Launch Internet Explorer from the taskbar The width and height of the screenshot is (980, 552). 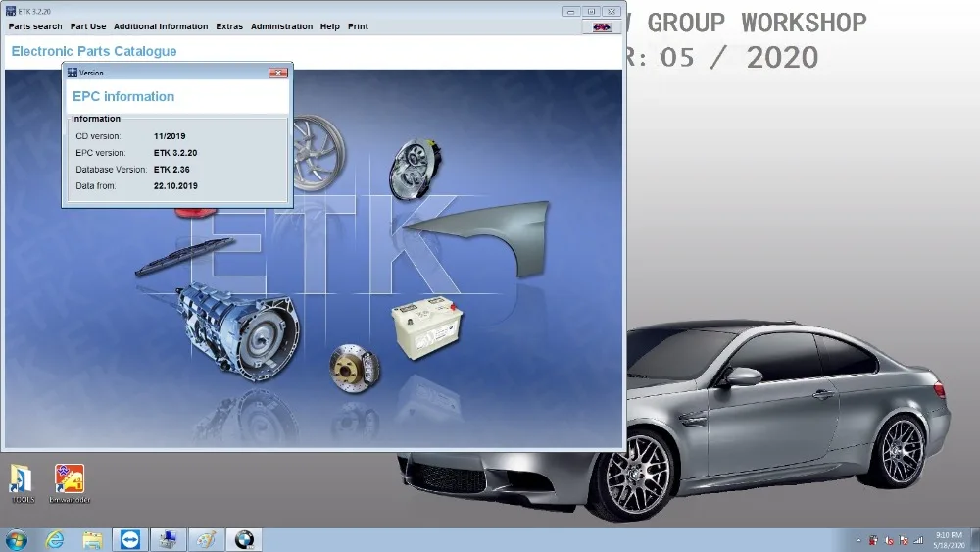point(54,539)
